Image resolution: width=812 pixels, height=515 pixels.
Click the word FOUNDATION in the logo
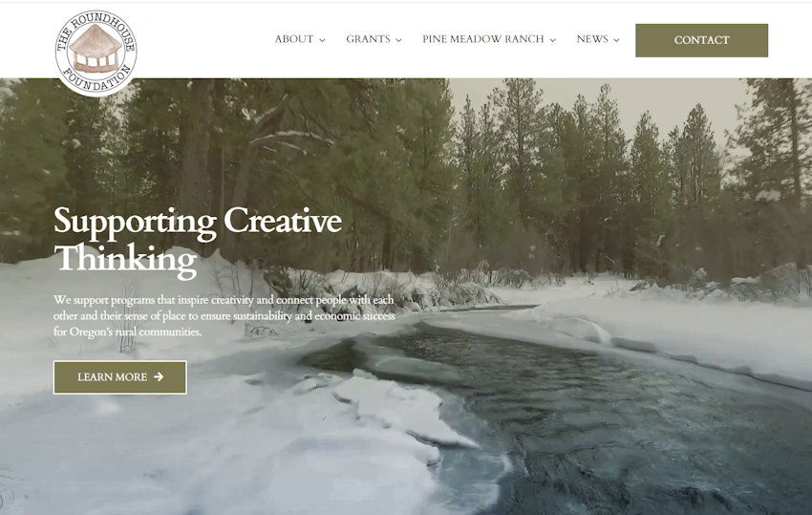pyautogui.click(x=96, y=82)
